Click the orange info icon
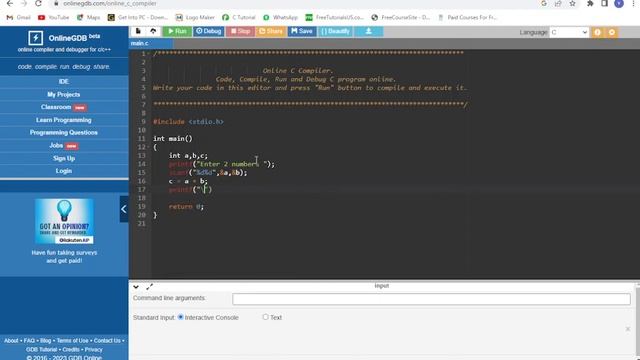Screen dimensions: 640x360 pos(598,32)
